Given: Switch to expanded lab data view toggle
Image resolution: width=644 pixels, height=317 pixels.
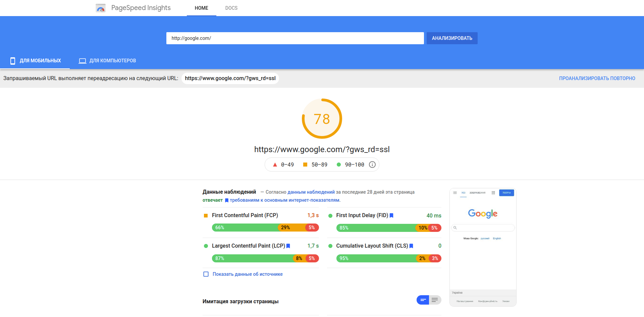Looking at the screenshot, I should (435, 300).
